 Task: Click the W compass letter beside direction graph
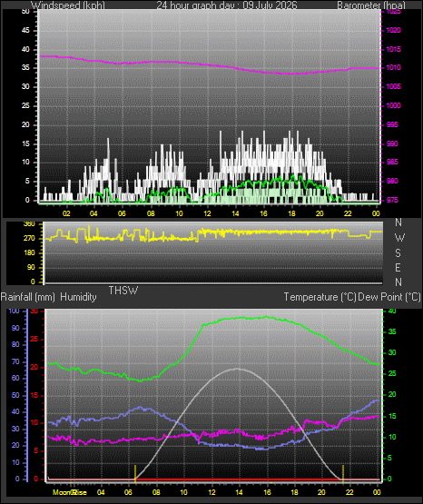(x=399, y=238)
